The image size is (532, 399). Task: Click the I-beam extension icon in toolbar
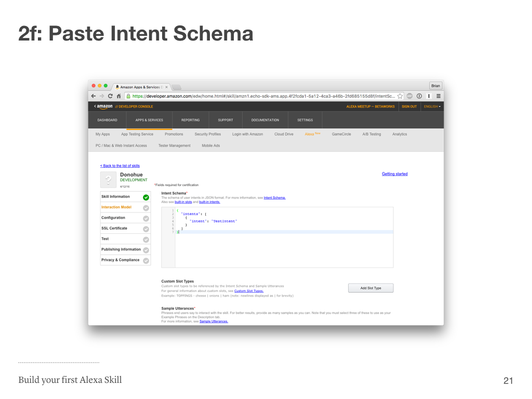(429, 96)
